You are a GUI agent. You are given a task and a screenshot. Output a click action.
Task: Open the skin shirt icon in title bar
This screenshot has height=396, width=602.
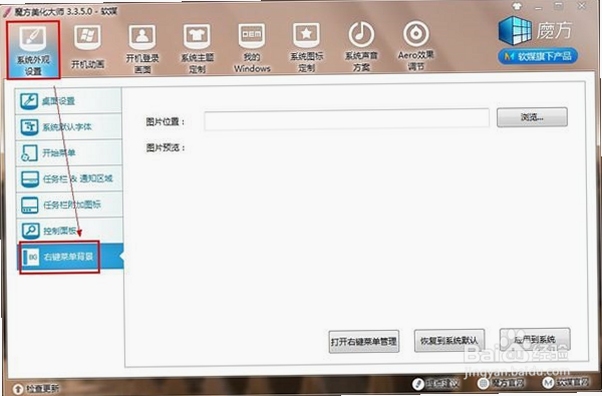pos(517,7)
